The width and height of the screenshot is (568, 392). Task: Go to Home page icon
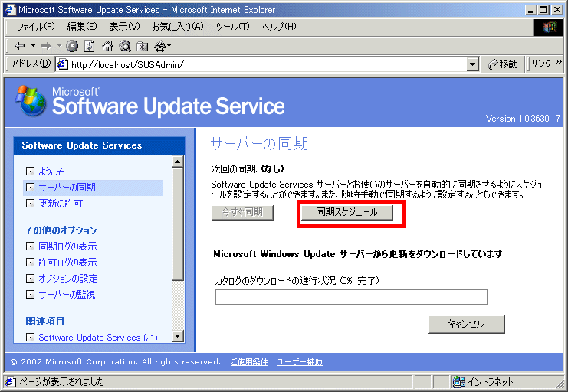(x=107, y=46)
